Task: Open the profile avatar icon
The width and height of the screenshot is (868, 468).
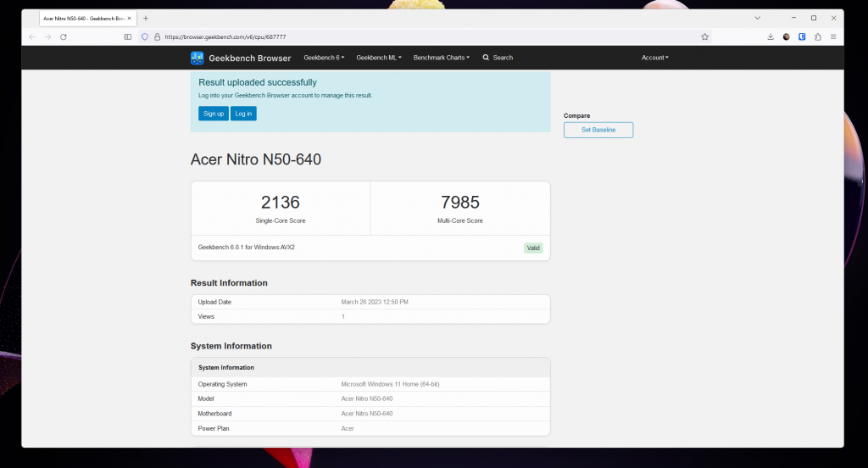Action: tap(786, 37)
